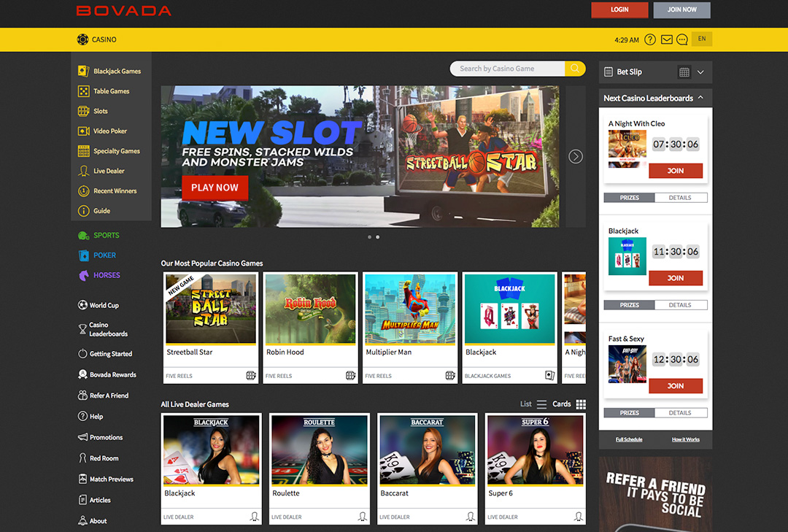Image resolution: width=788 pixels, height=532 pixels.
Task: Open the EN language selector
Action: pyautogui.click(x=702, y=39)
